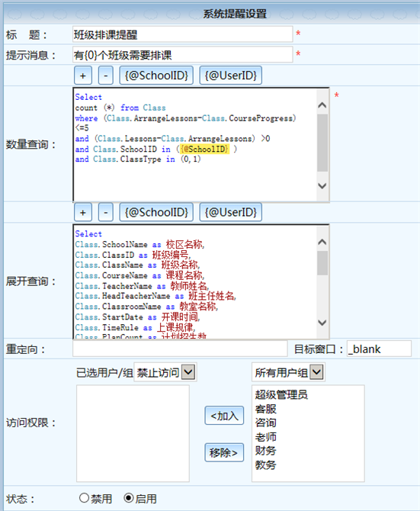Click the empty 已选用户/组 list box
This screenshot has height=511, width=420.
(133, 433)
